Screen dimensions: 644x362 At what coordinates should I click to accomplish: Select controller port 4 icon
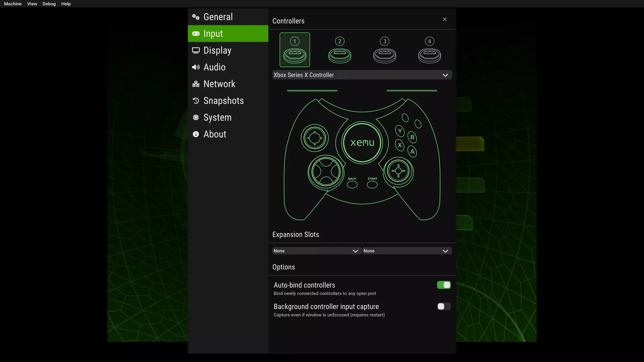click(429, 50)
